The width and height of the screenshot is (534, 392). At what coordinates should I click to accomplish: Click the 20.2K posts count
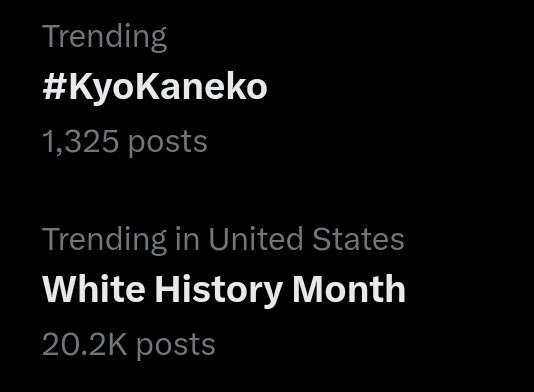pos(129,345)
